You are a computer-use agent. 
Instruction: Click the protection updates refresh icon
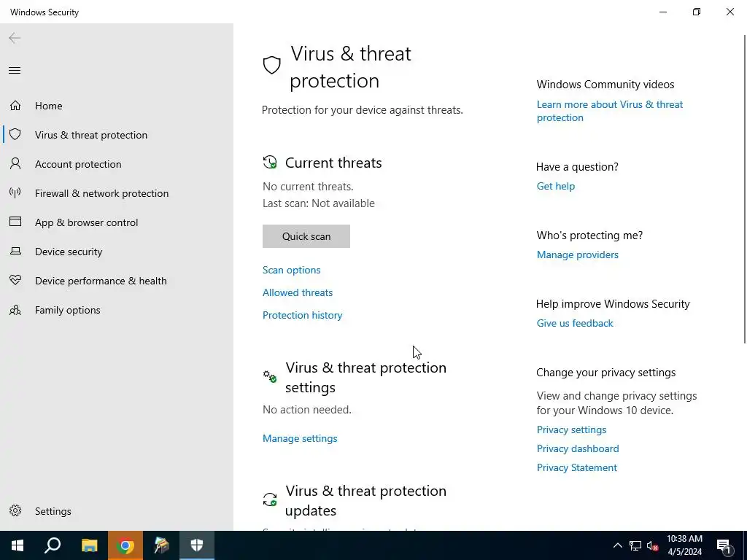[270, 499]
